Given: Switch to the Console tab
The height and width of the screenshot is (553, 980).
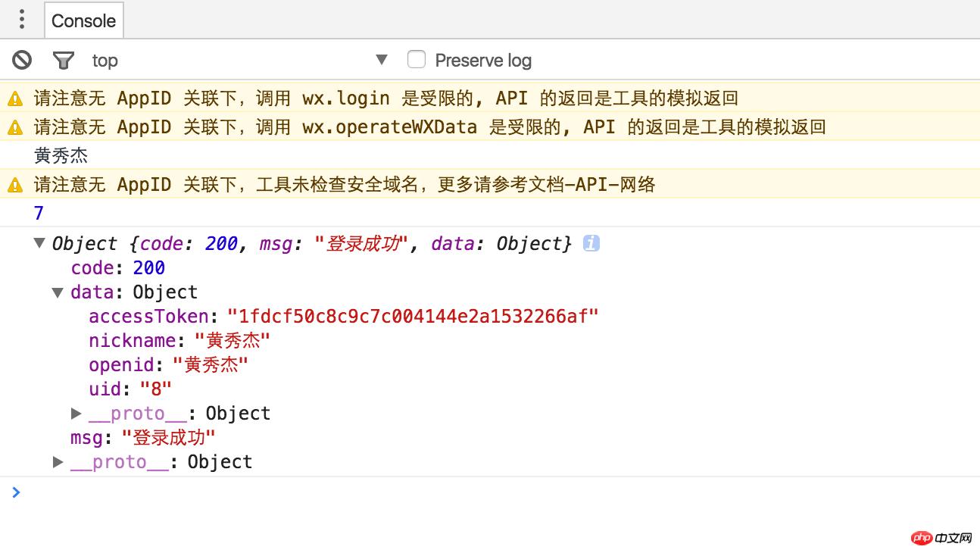Looking at the screenshot, I should click(83, 20).
